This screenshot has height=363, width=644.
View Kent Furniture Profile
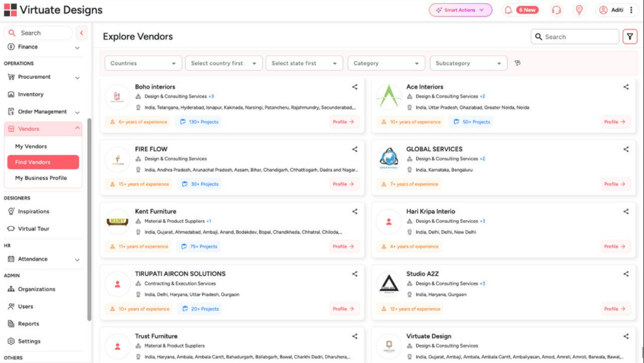coord(343,246)
